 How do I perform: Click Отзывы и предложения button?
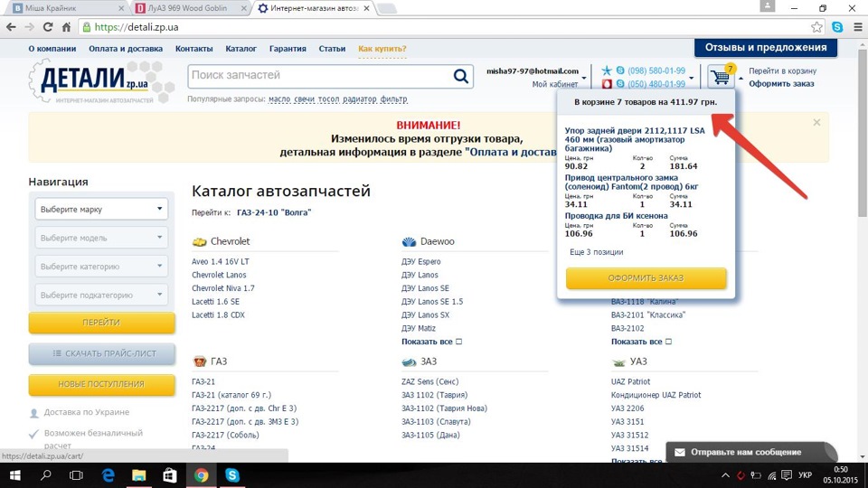766,48
